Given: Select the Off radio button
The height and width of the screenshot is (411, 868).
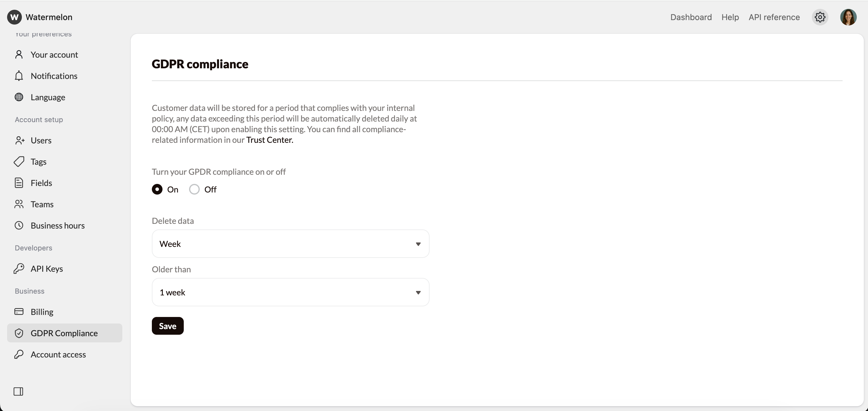Looking at the screenshot, I should pyautogui.click(x=194, y=190).
